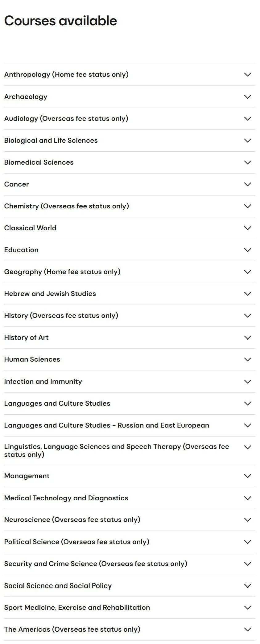Viewport: 260px width, 644px height.
Task: Click chevron icon beside Audiology
Action: (x=247, y=119)
